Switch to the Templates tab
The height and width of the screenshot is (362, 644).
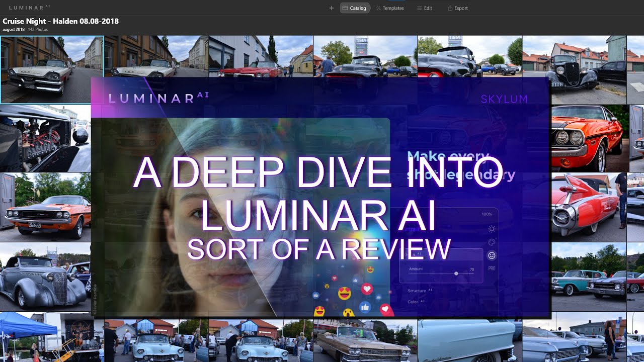pos(389,8)
